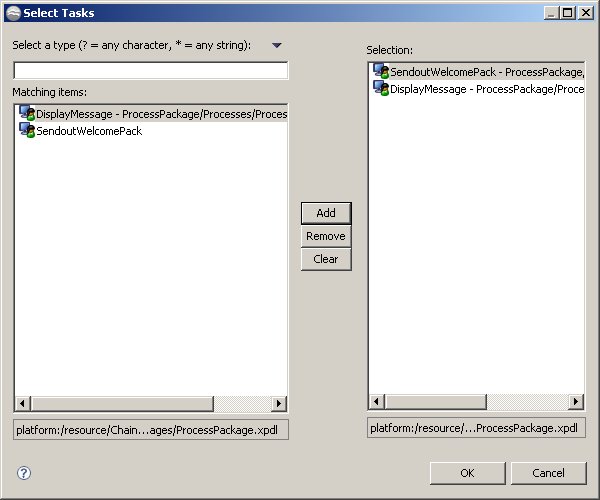Dismiss dialog with Cancel button
Image resolution: width=600 pixels, height=500 pixels.
(x=548, y=473)
